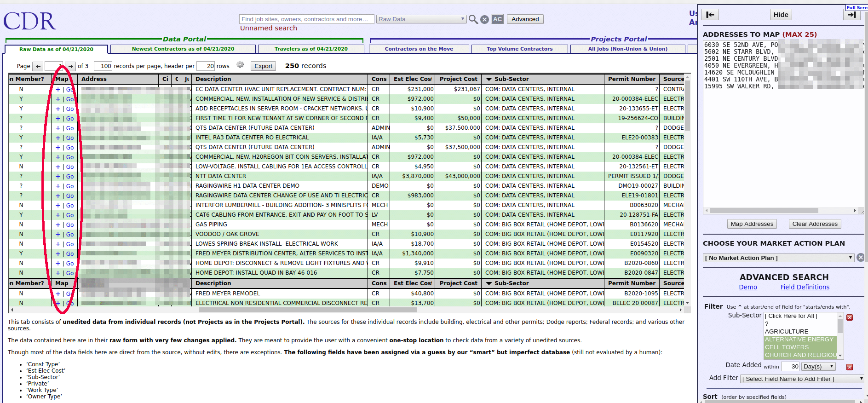This screenshot has height=403, width=868.
Task: Click the page number input field
Action: (x=53, y=66)
